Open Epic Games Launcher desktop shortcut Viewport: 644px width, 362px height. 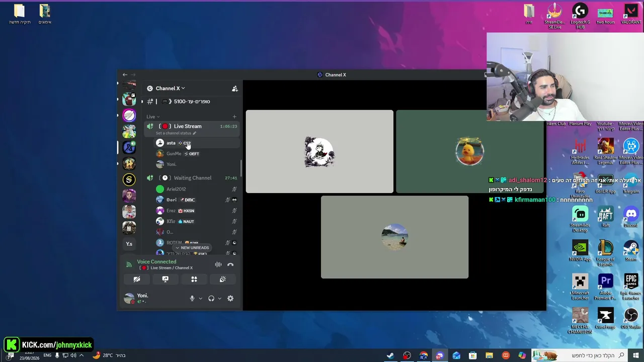tap(631, 287)
